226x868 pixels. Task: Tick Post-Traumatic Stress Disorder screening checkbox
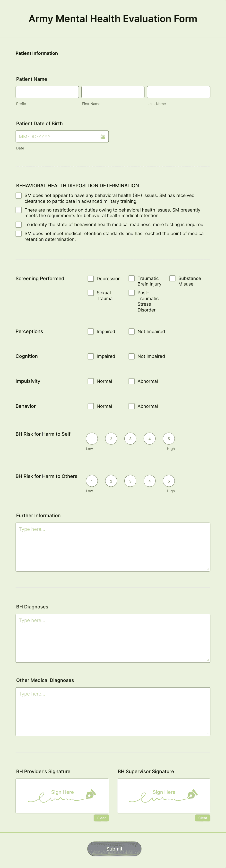click(131, 293)
